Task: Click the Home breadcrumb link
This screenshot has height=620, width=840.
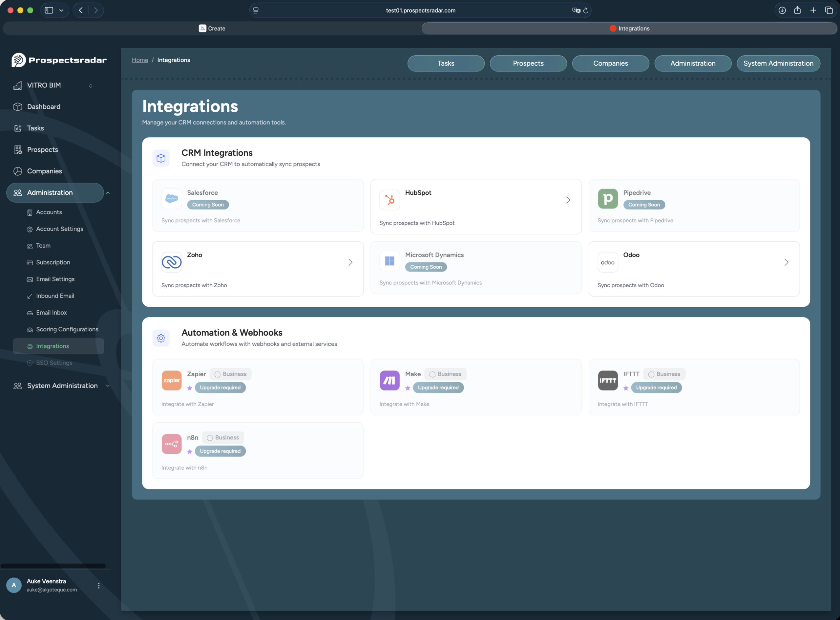Action: coord(139,60)
